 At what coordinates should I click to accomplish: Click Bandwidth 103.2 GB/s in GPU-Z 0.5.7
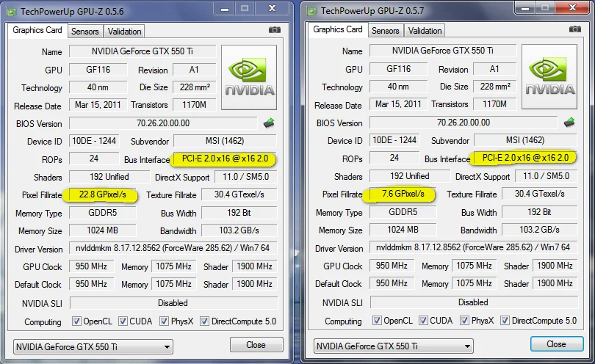coord(540,230)
